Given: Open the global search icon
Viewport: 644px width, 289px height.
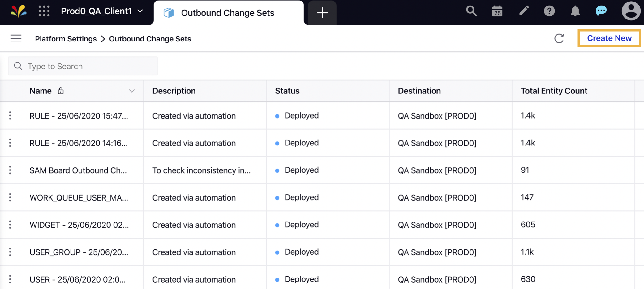Looking at the screenshot, I should (471, 11).
